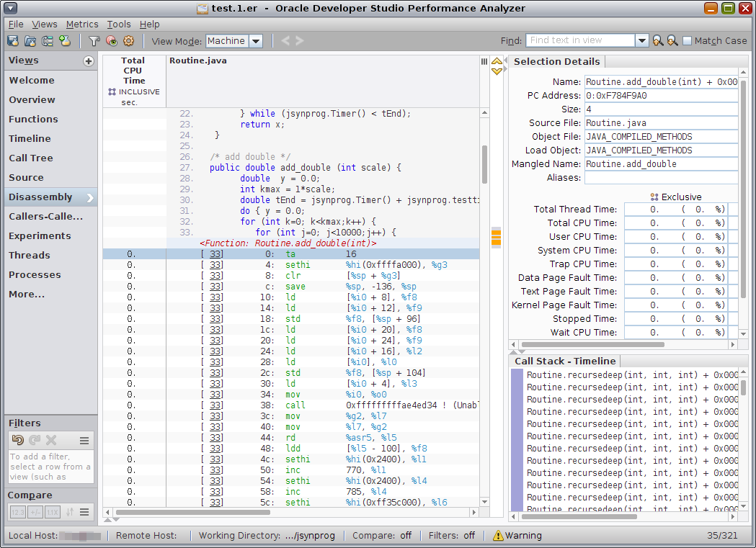The height and width of the screenshot is (548, 756).
Task: Click the Compare Experiments toolbar icon
Action: point(48,41)
